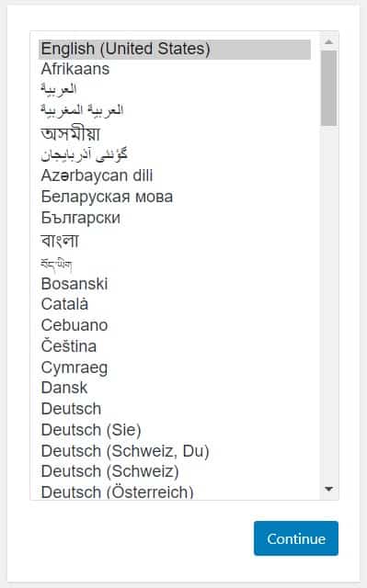The height and width of the screenshot is (588, 367).
Task: Choose Čeština from the list
Action: pyautogui.click(x=175, y=345)
